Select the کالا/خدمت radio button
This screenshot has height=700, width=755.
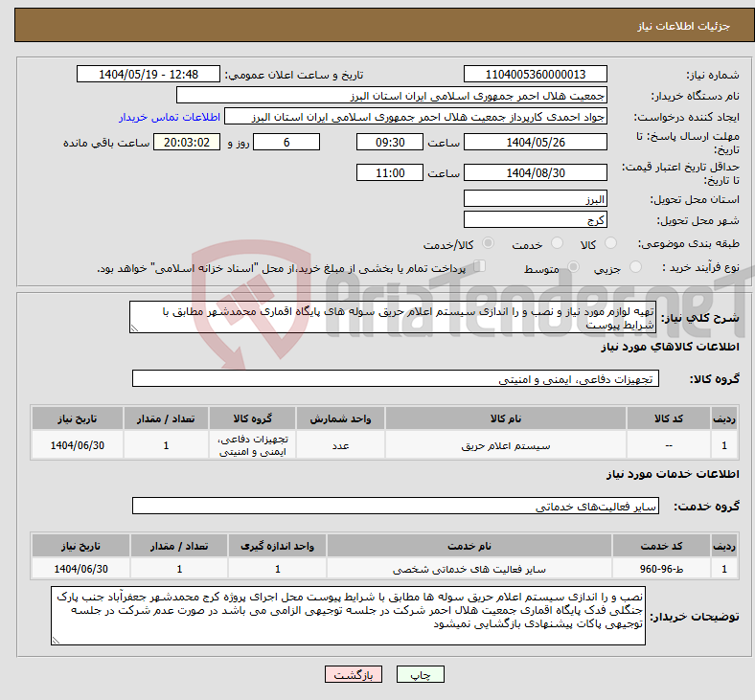point(488,243)
